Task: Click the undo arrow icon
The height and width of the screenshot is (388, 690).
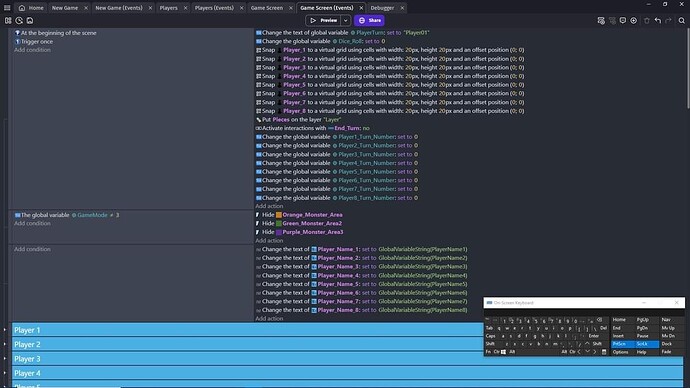Action: [658, 20]
